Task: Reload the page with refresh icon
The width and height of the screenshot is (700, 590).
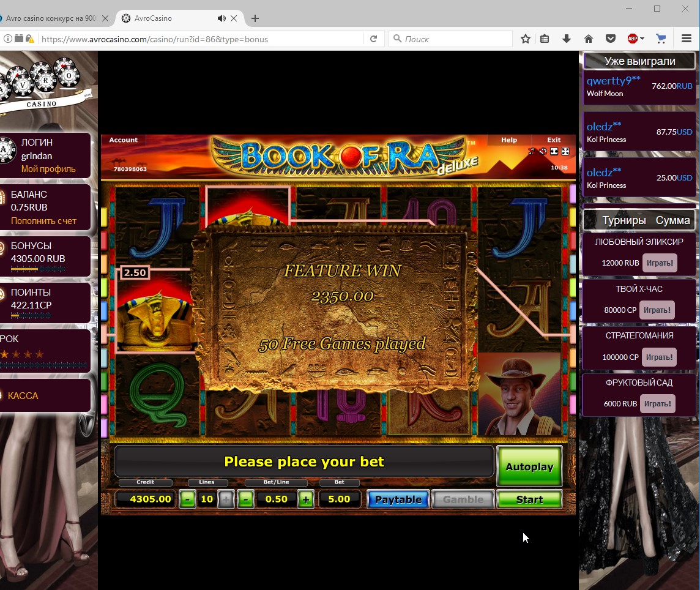Action: (374, 39)
